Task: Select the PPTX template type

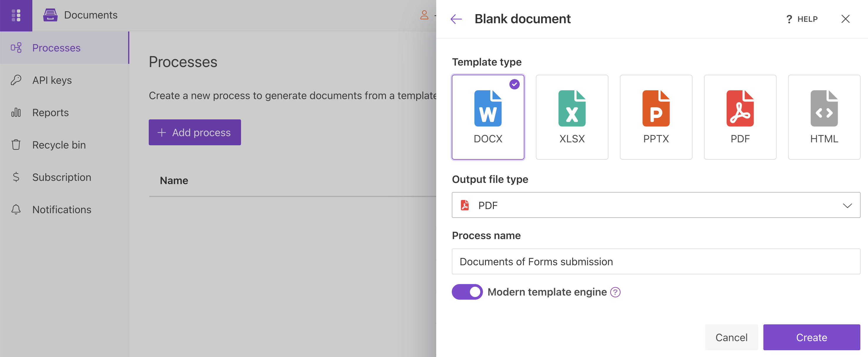Action: point(656,117)
